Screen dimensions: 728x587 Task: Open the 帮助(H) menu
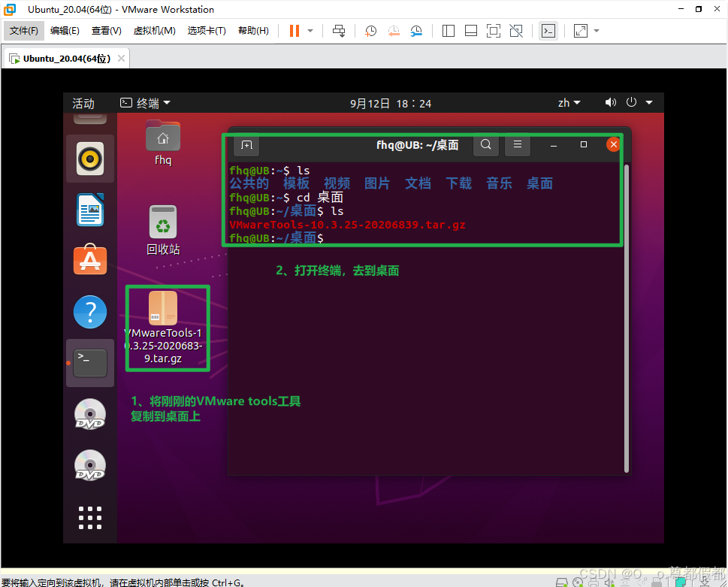tap(253, 31)
